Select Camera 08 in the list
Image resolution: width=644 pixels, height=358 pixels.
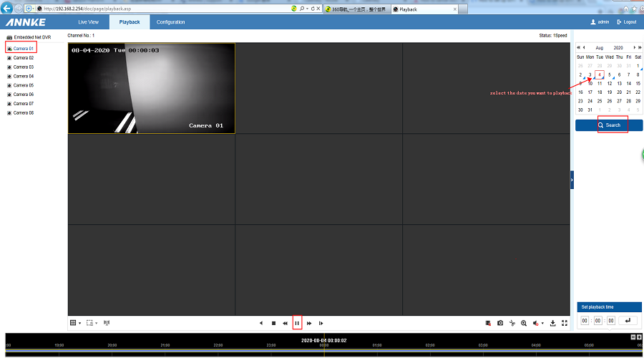pos(21,112)
